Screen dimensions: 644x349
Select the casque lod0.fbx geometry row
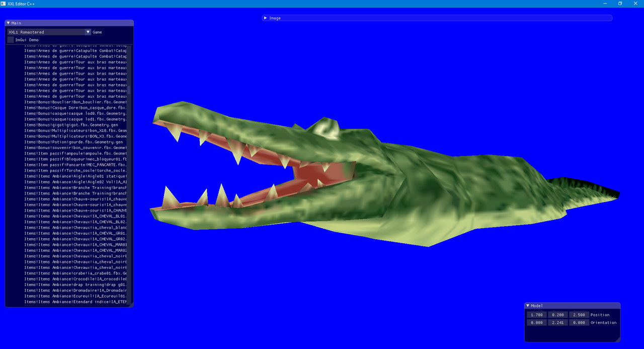point(75,113)
